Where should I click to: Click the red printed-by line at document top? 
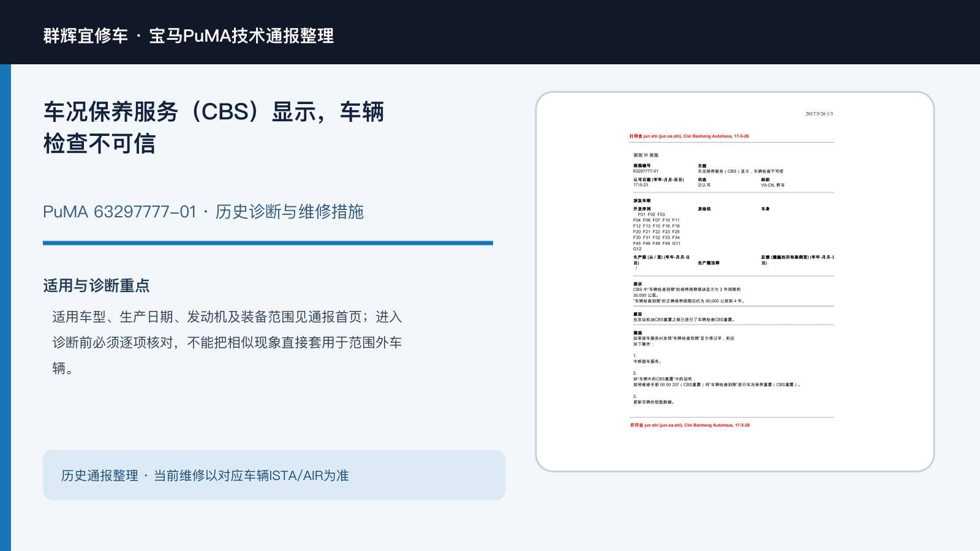click(689, 137)
